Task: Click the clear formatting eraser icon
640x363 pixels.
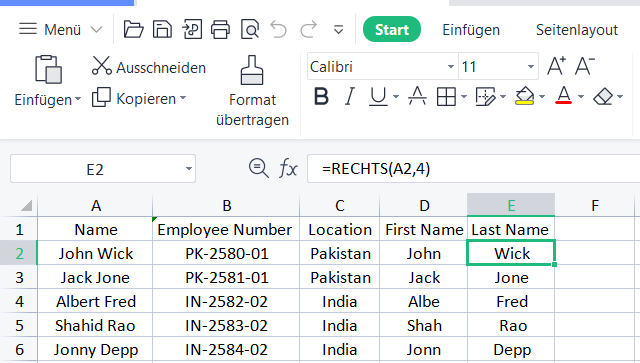Action: coord(603,97)
